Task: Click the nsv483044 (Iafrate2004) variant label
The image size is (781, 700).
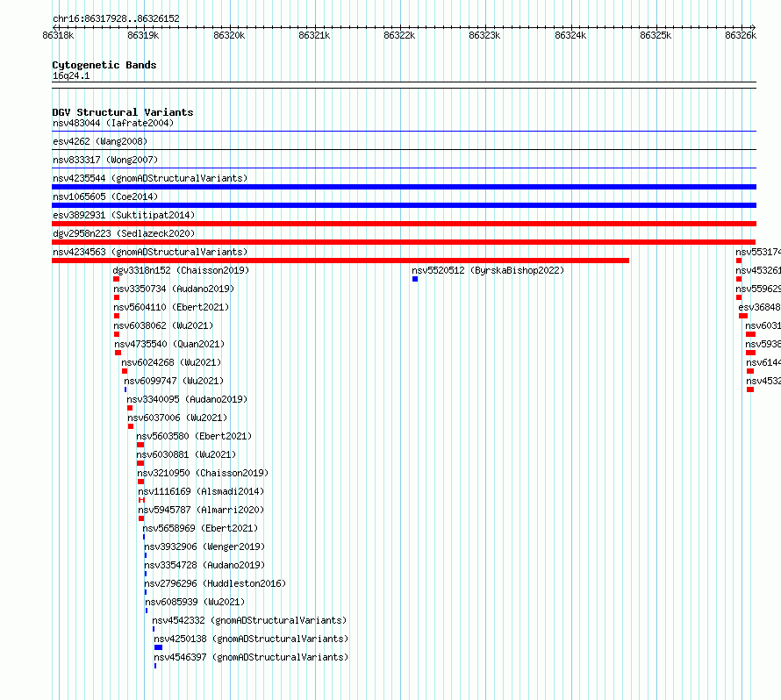Action: tap(113, 123)
